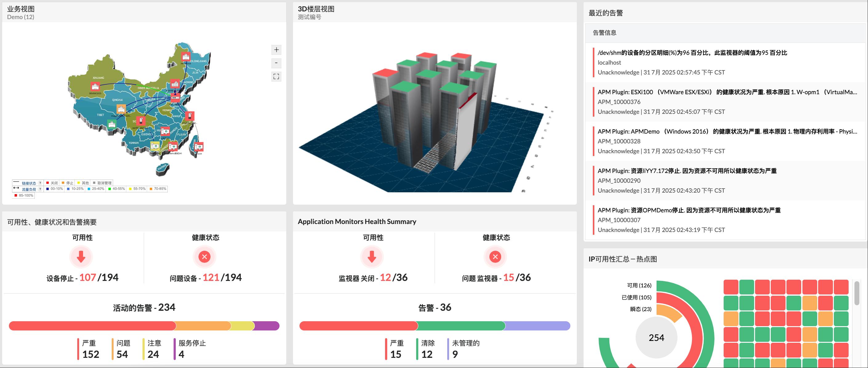Click the red device-down availability arrow

(81, 257)
